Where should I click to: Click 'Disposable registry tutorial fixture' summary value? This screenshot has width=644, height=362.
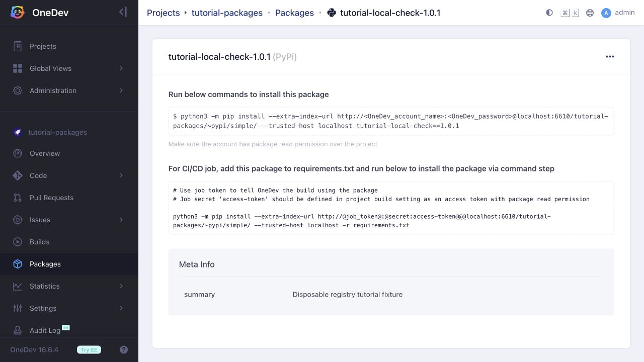348,295
